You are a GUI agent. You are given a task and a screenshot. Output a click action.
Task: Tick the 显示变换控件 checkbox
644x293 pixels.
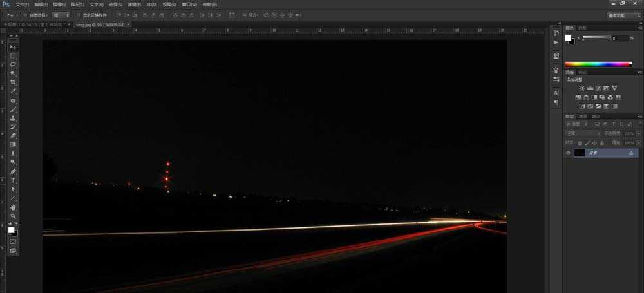point(78,15)
